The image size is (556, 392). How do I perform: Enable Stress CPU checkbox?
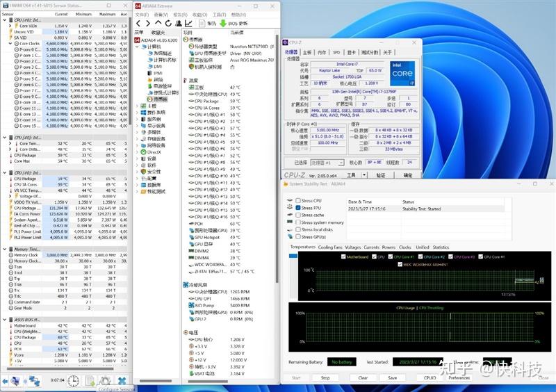click(x=298, y=200)
